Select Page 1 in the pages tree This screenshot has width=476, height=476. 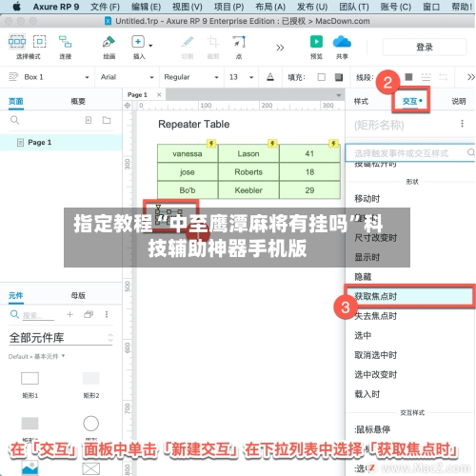click(61, 143)
